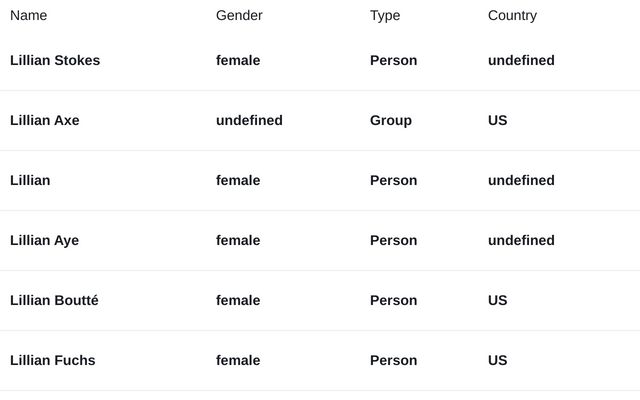Open the Lillian Fuchs entry
640x400 pixels.
click(53, 360)
